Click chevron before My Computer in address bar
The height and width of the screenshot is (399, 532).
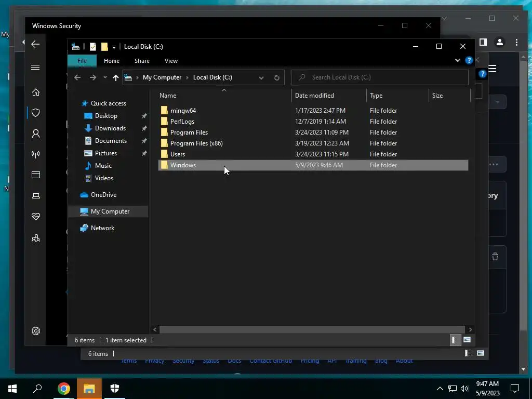point(137,78)
